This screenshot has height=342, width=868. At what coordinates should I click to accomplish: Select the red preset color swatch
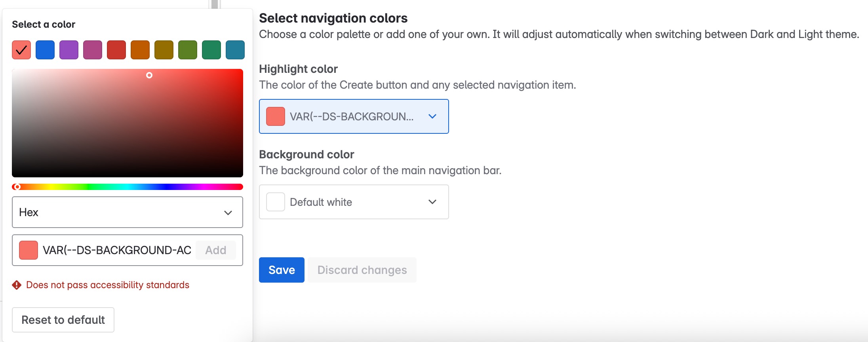click(116, 50)
